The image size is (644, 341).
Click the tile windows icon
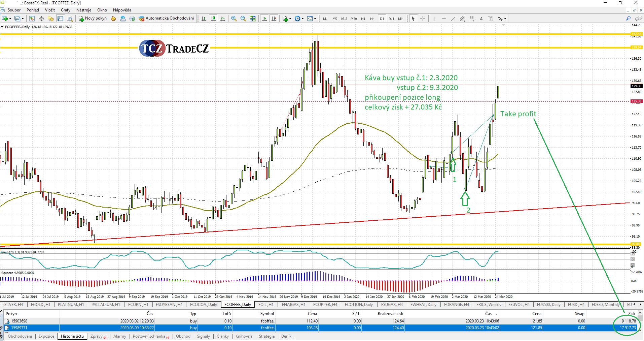click(253, 19)
